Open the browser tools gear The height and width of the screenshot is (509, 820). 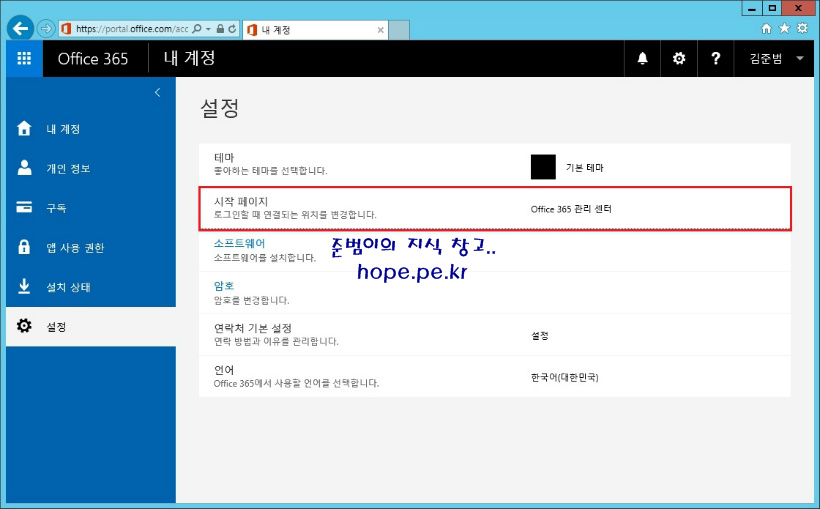coord(802,28)
